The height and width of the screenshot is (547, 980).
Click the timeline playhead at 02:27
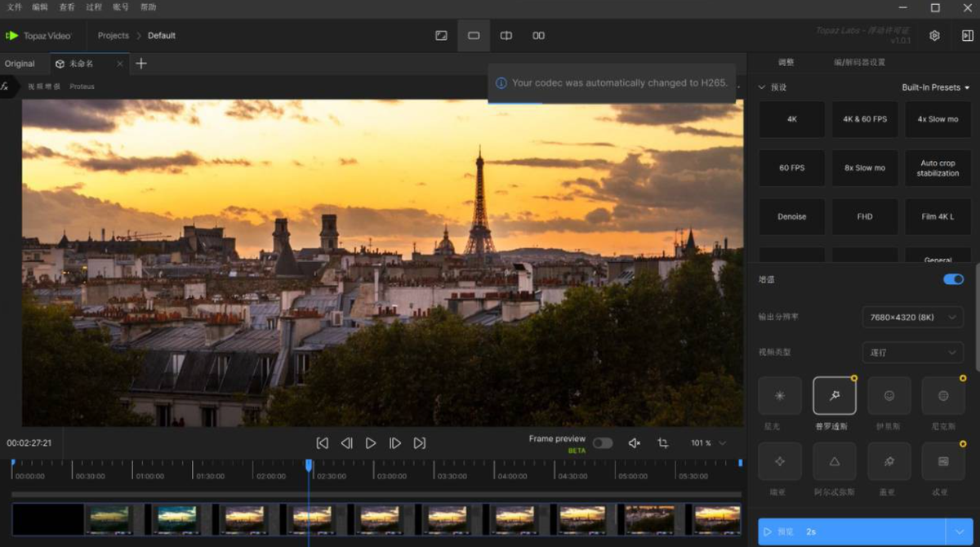(x=309, y=465)
